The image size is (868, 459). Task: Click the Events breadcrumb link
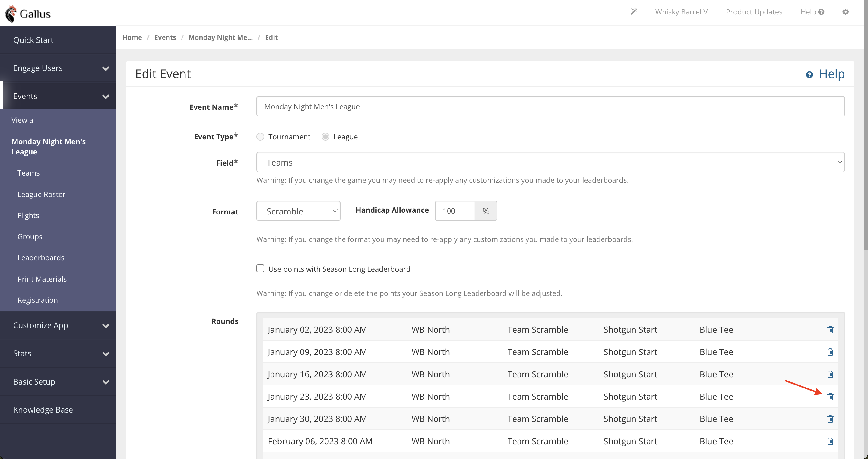point(165,37)
